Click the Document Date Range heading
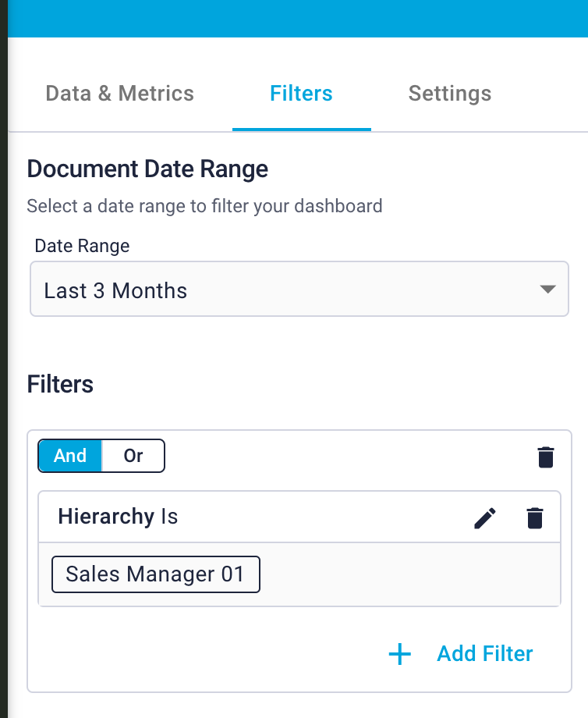Viewport: 588px width, 718px height. click(147, 169)
